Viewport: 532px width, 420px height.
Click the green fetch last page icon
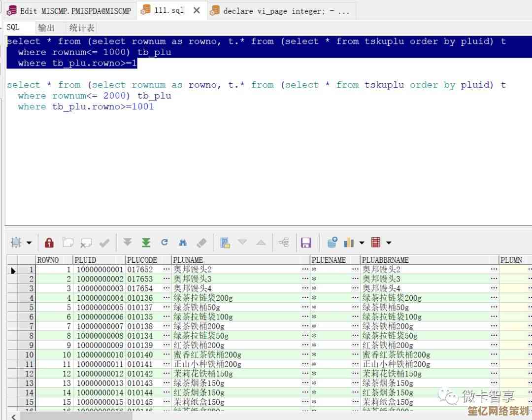click(x=146, y=243)
